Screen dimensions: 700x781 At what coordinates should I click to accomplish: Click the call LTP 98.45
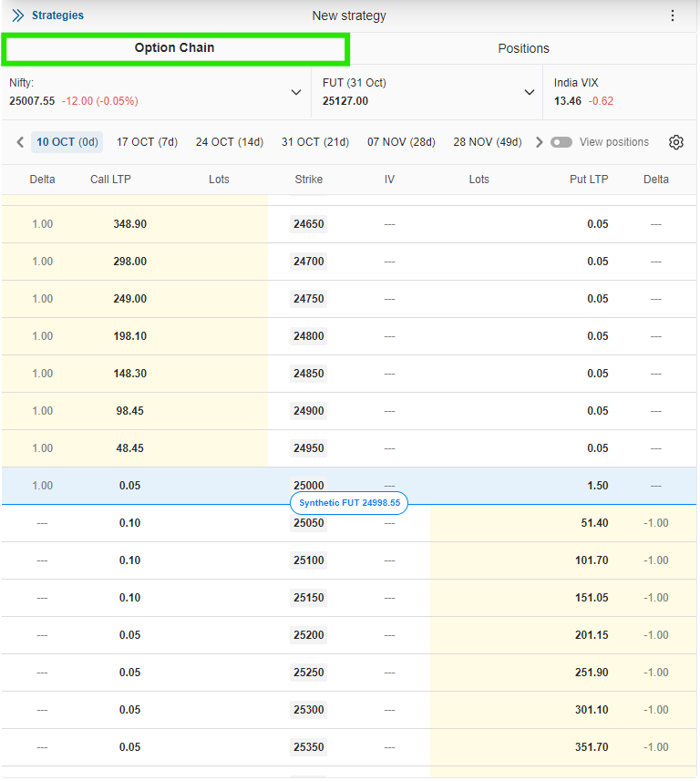point(130,411)
